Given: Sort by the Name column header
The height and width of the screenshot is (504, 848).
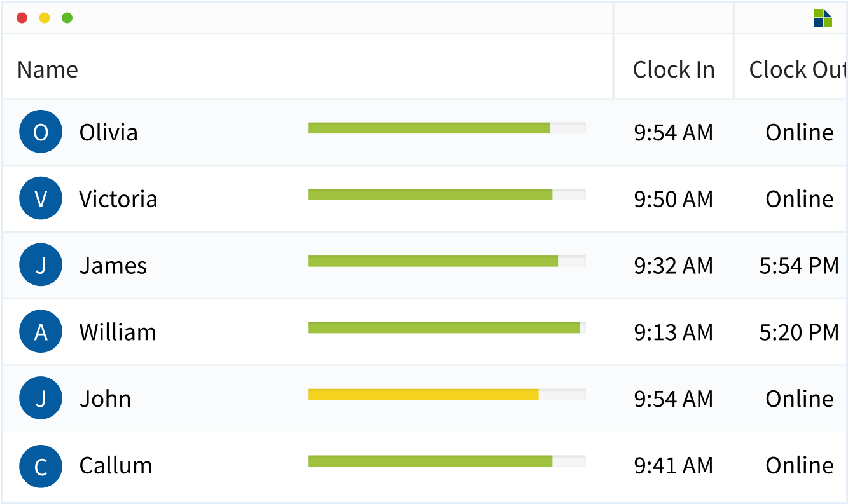Looking at the screenshot, I should (x=48, y=69).
